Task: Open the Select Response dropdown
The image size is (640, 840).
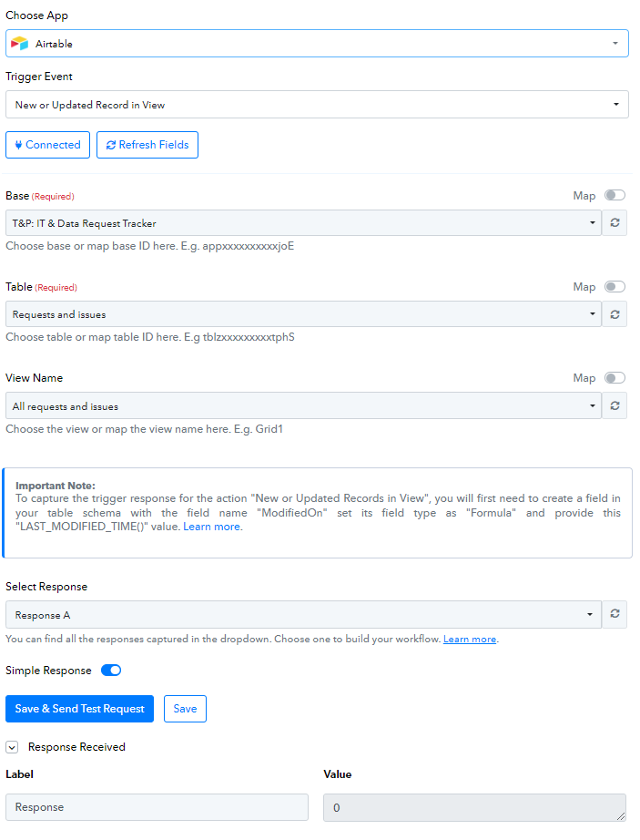Action: [303, 614]
